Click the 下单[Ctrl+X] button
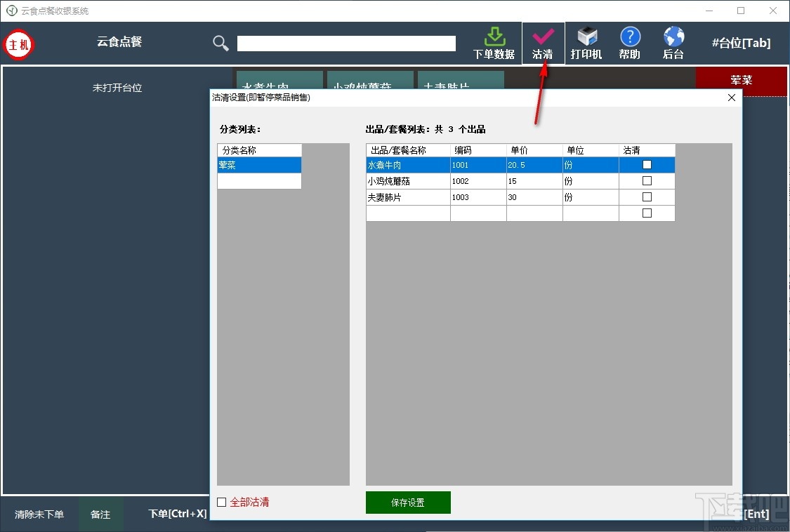This screenshot has height=532, width=790. point(178,514)
